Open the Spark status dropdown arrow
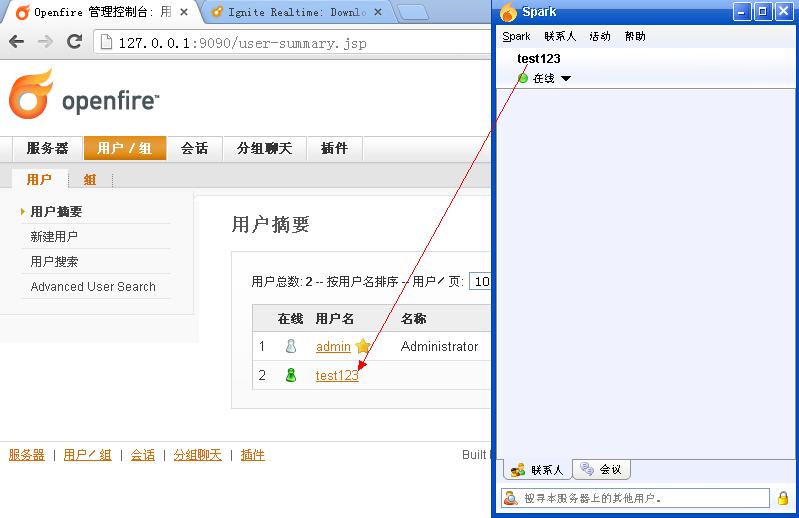Image resolution: width=799 pixels, height=518 pixels. point(566,78)
